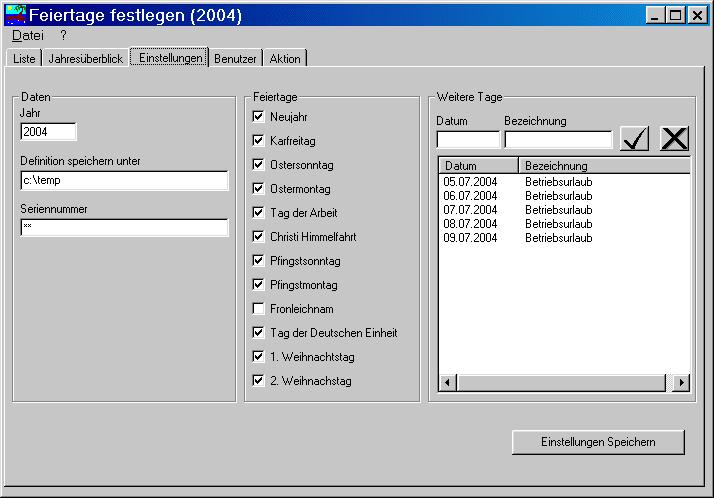Switch to the Liste tab

24,59
